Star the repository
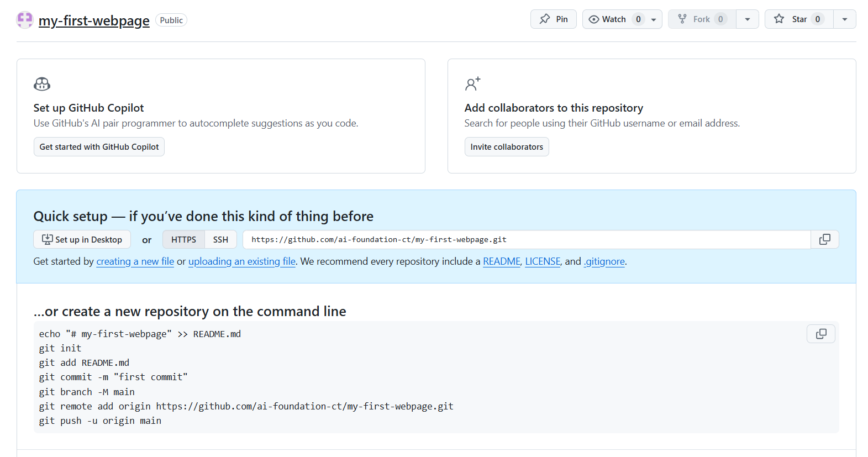868x457 pixels. coord(799,19)
